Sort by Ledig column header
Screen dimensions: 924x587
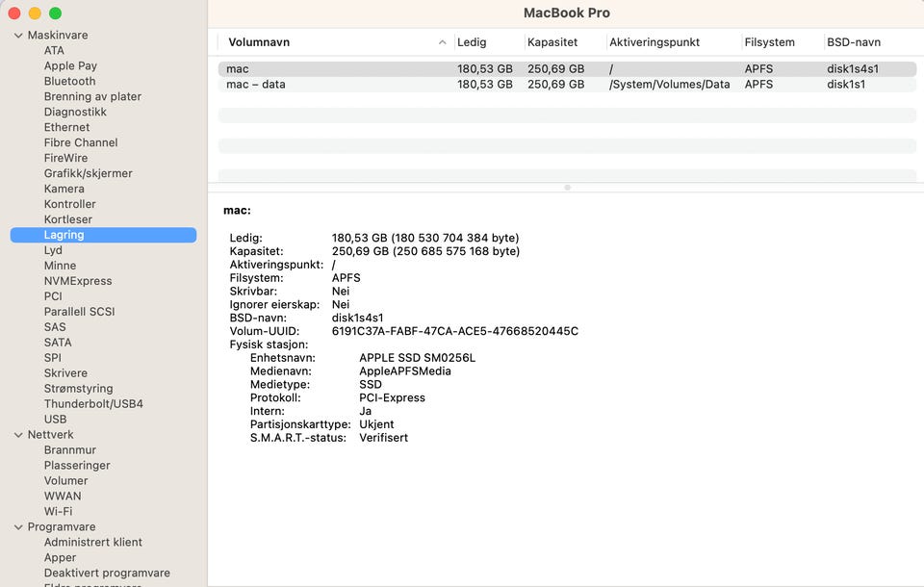(472, 42)
